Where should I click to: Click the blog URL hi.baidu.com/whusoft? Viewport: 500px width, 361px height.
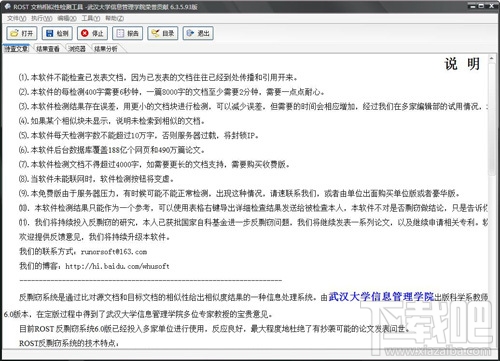(x=117, y=266)
